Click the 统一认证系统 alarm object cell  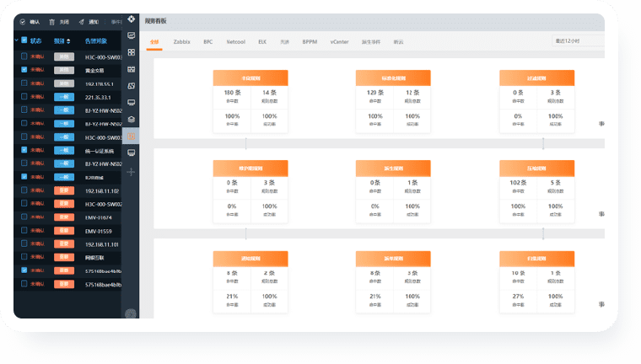(100, 151)
